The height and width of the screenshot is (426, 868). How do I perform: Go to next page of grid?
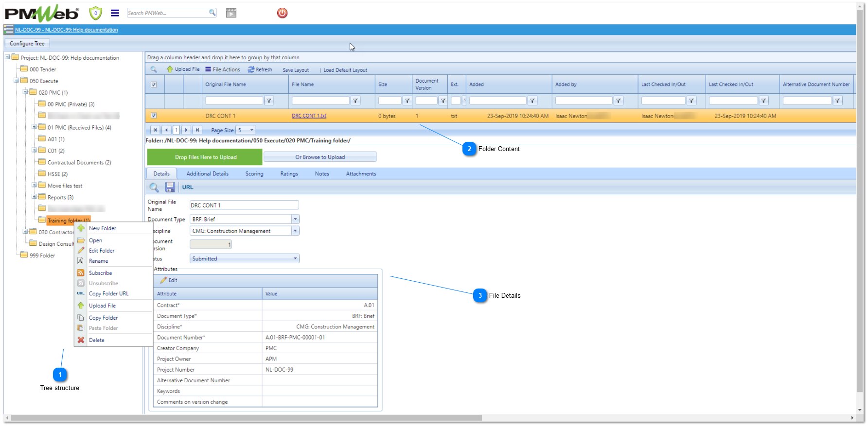[x=186, y=130]
